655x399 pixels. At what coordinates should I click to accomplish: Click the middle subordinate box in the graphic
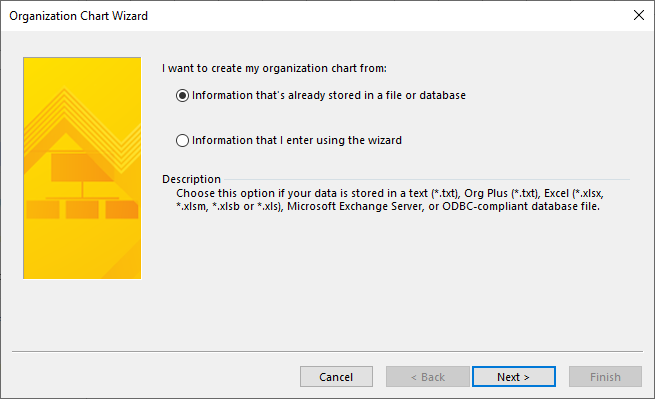pyautogui.click(x=82, y=209)
